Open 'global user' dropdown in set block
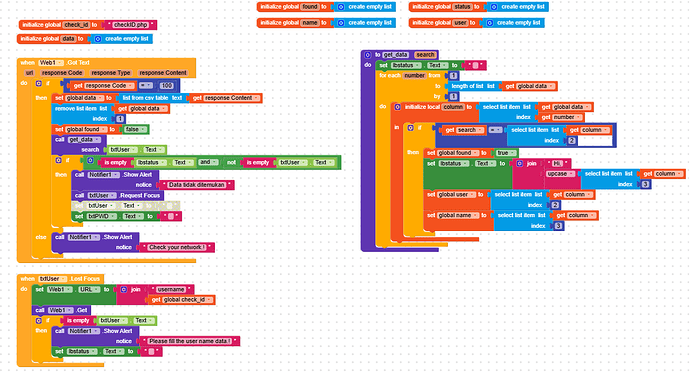The height and width of the screenshot is (372, 690). click(x=456, y=195)
